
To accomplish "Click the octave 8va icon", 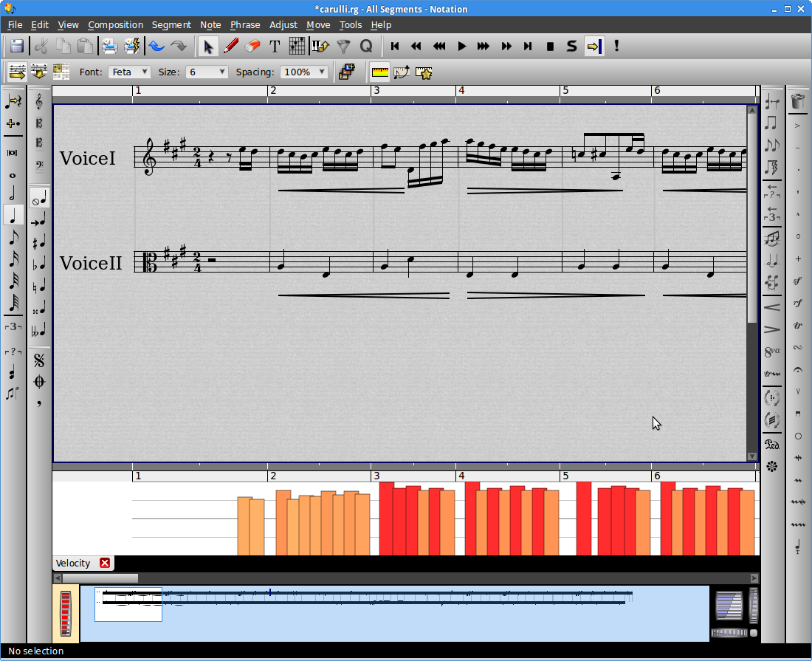I will [771, 352].
